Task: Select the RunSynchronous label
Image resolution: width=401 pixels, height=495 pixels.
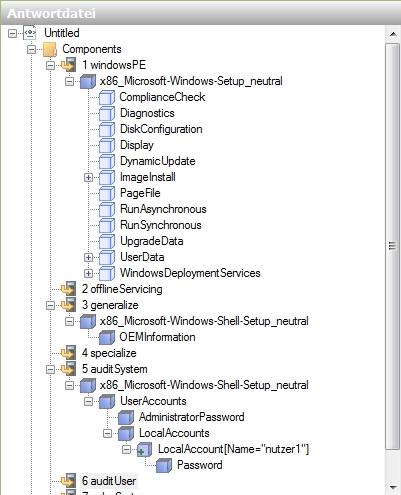Action: [x=160, y=225]
